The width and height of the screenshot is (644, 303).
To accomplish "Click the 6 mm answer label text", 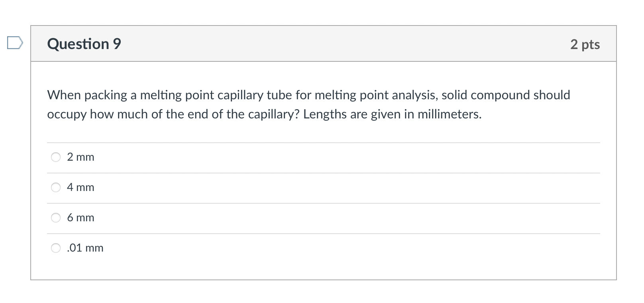I will (x=80, y=218).
